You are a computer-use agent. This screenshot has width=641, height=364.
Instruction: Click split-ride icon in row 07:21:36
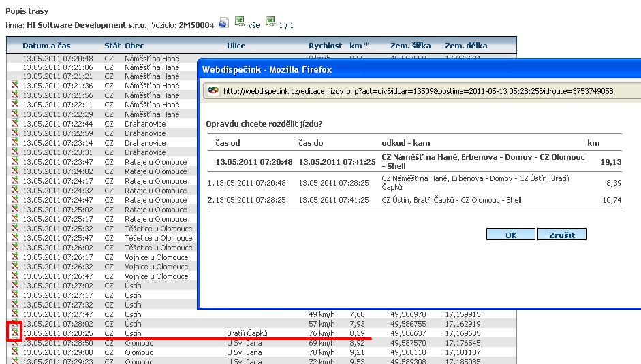tap(15, 84)
